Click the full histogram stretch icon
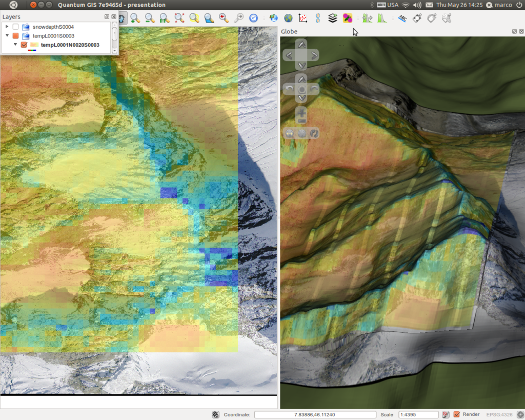The width and height of the screenshot is (525, 420). pos(382,18)
